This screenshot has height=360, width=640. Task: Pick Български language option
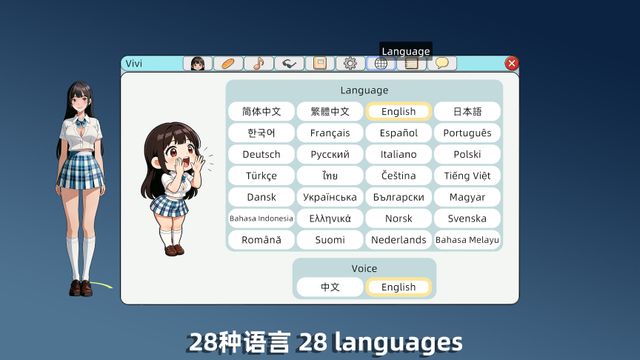pyautogui.click(x=398, y=197)
